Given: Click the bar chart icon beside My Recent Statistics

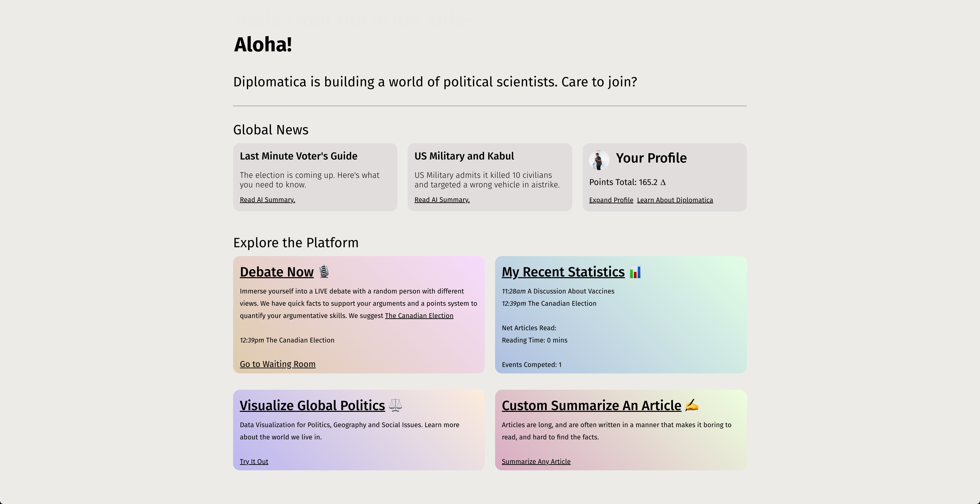Looking at the screenshot, I should point(635,272).
